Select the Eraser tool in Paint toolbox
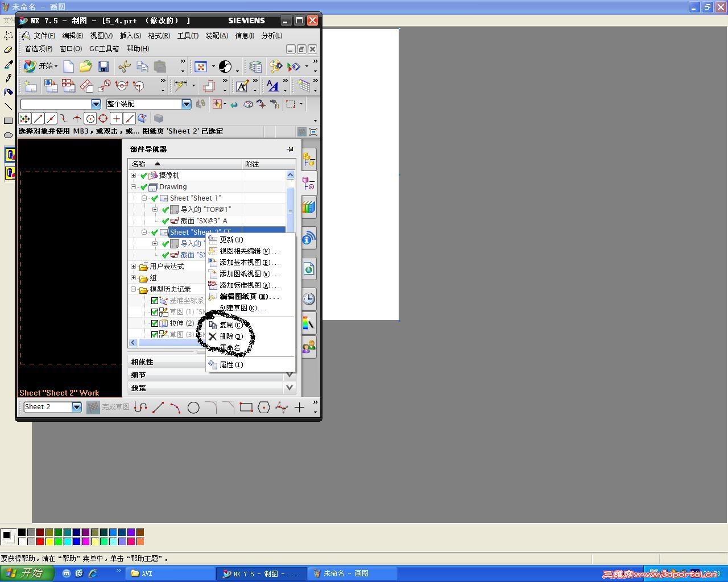 8,50
